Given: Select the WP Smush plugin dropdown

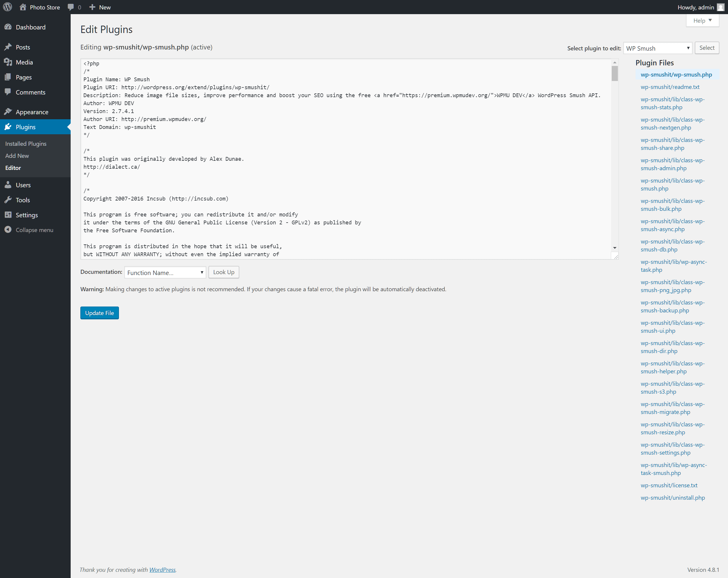Looking at the screenshot, I should tap(658, 48).
